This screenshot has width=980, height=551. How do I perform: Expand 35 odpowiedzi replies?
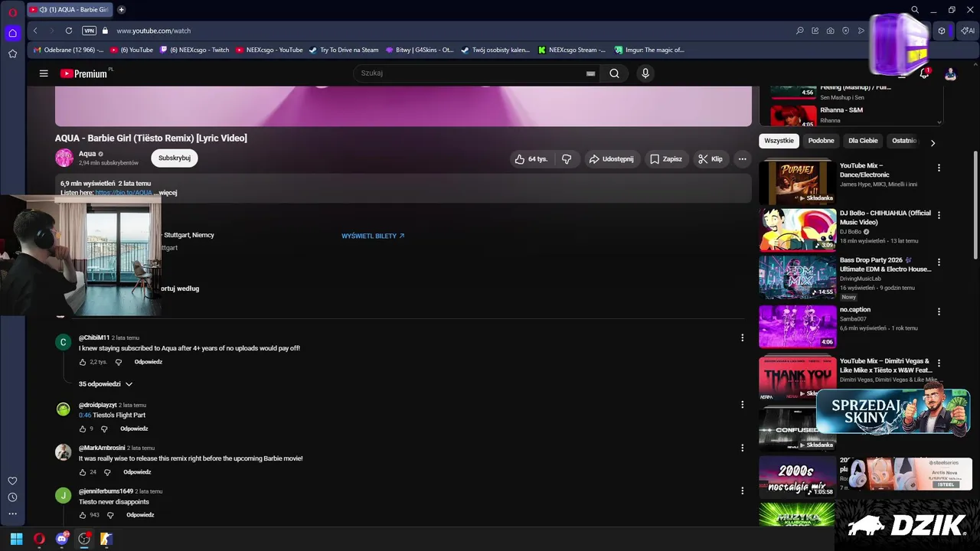pyautogui.click(x=106, y=384)
